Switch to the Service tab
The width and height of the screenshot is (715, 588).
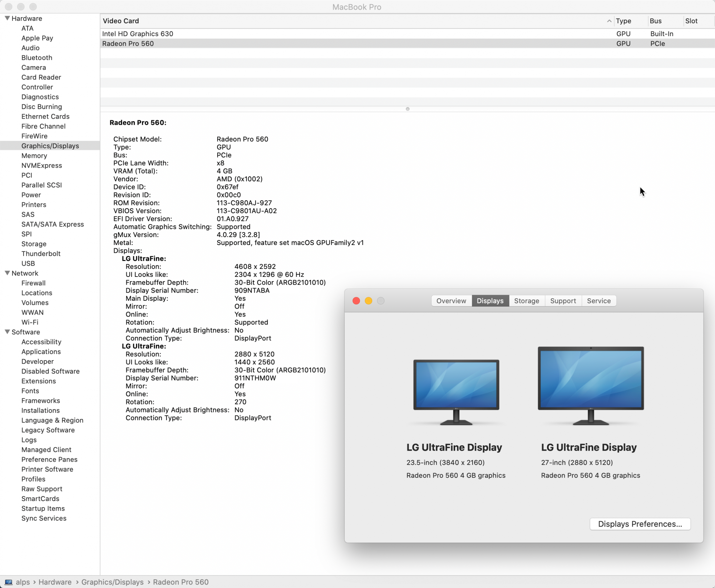[599, 301]
